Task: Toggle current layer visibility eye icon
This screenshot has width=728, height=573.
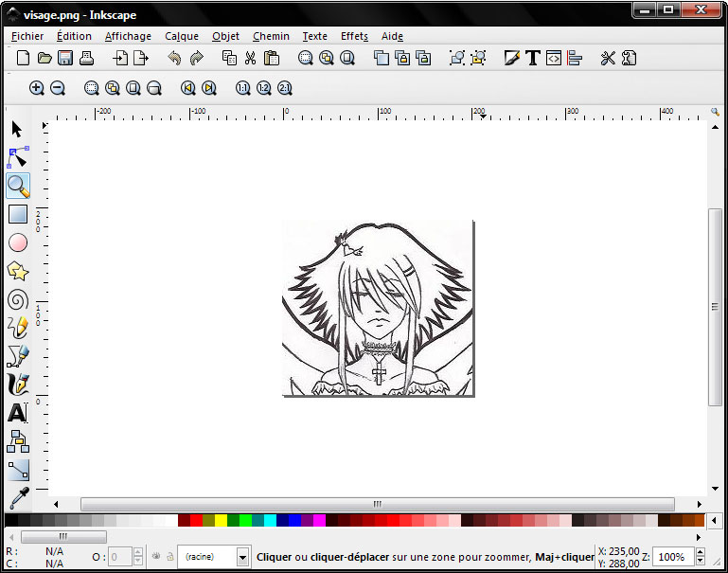Action: [155, 557]
